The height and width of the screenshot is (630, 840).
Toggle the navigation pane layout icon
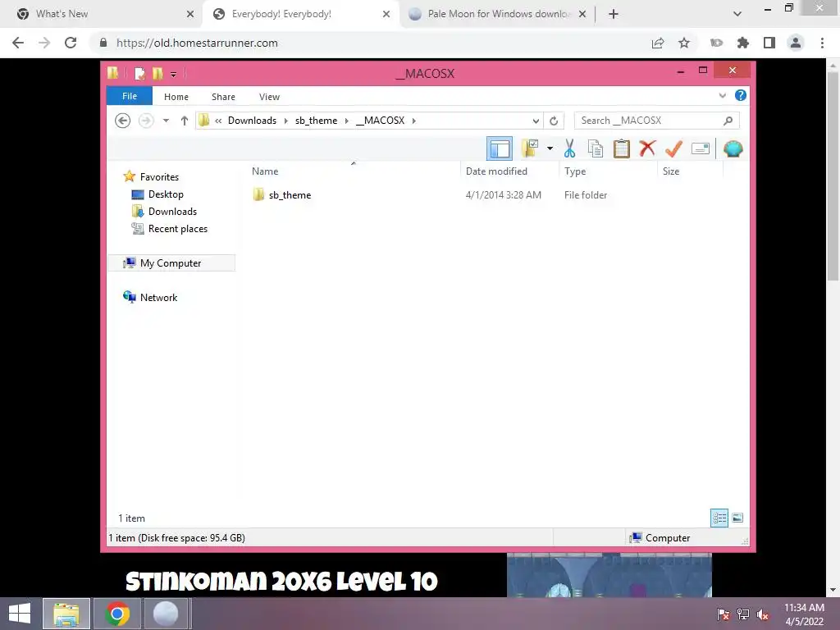tap(500, 148)
